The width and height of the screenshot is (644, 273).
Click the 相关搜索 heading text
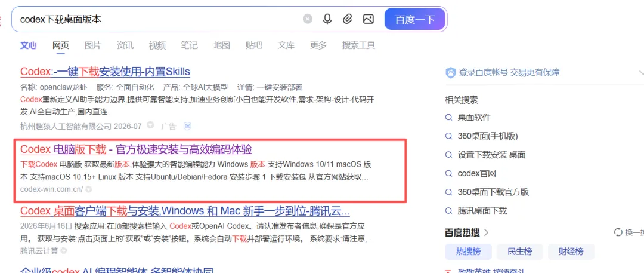point(462,100)
